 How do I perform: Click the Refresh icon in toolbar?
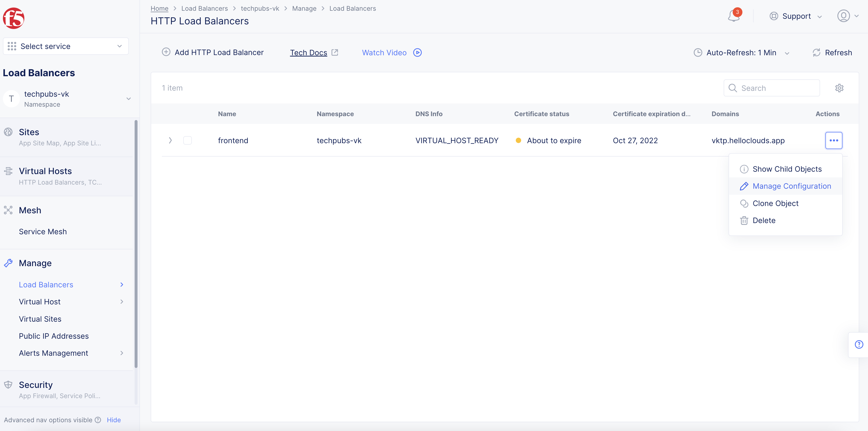[x=816, y=53]
